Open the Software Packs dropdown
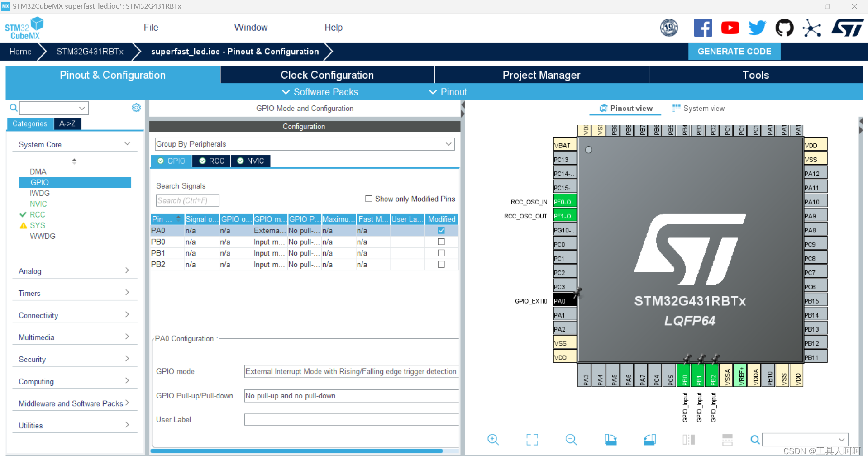The width and height of the screenshot is (868, 460). point(320,92)
